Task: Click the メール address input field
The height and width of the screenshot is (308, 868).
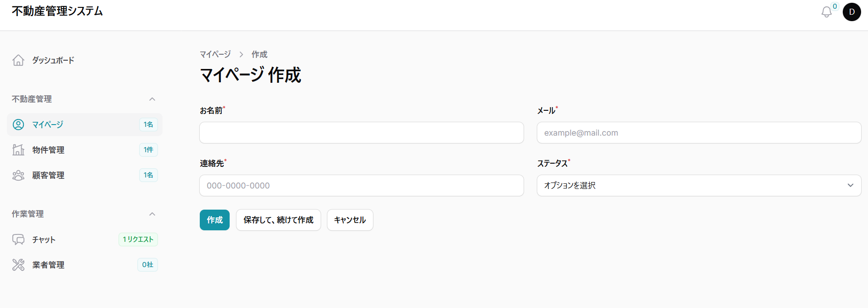Action: click(x=699, y=133)
